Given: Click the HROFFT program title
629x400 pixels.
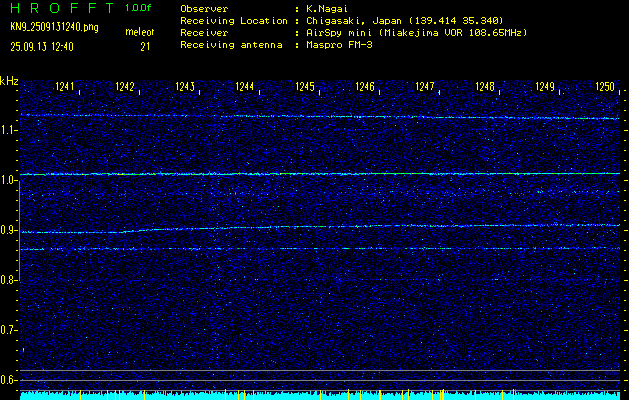Looking at the screenshot, I should click(62, 8).
